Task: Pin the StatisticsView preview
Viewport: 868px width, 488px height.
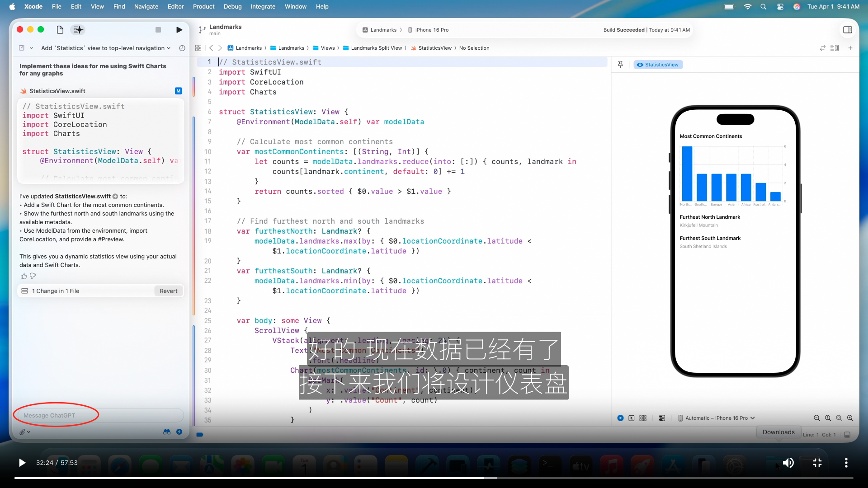Action: 620,65
